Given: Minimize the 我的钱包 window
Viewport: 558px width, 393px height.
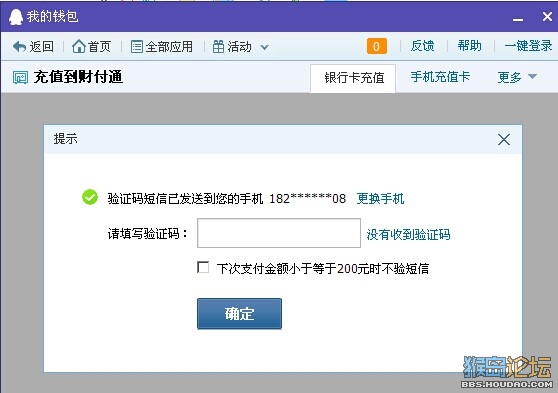Looking at the screenshot, I should [x=518, y=19].
